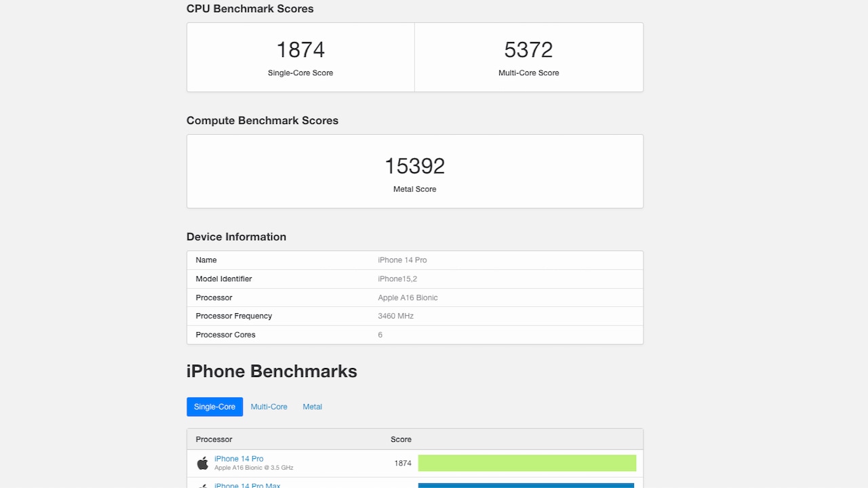This screenshot has width=868, height=488.
Task: Click the 'Processor' column header in benchmarks table
Action: (214, 439)
